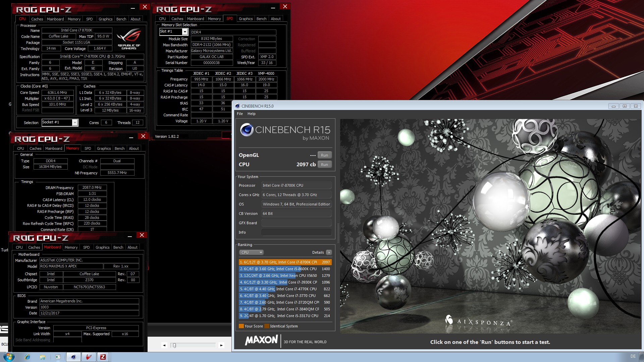
Task: Click the ROG MAXIMUS X APEX model field
Action: pyautogui.click(x=71, y=266)
